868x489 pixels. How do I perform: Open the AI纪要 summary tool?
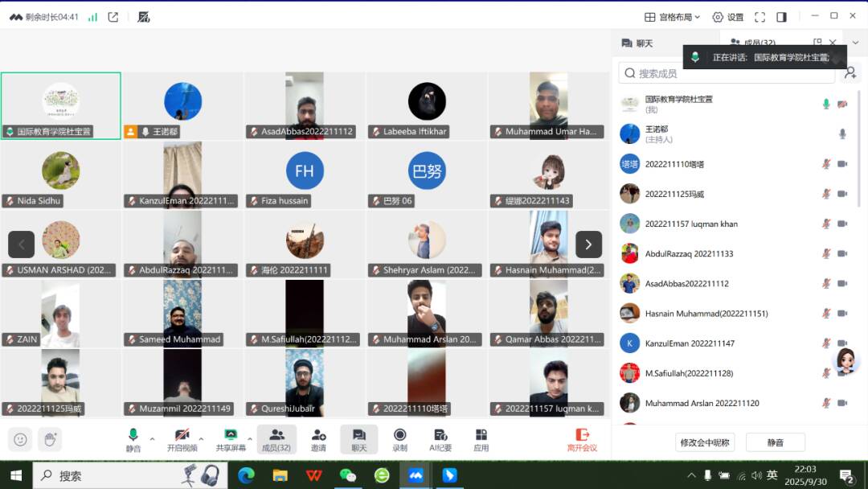click(440, 439)
